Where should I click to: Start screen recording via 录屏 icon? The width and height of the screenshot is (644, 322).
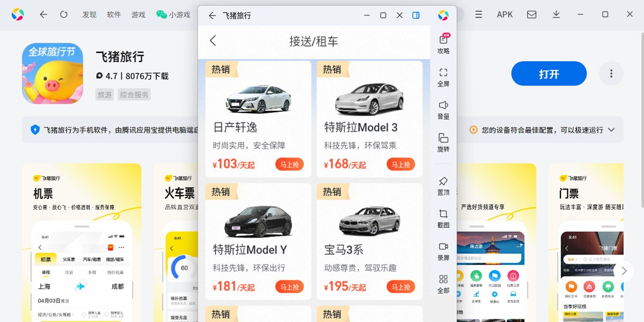coord(443,250)
